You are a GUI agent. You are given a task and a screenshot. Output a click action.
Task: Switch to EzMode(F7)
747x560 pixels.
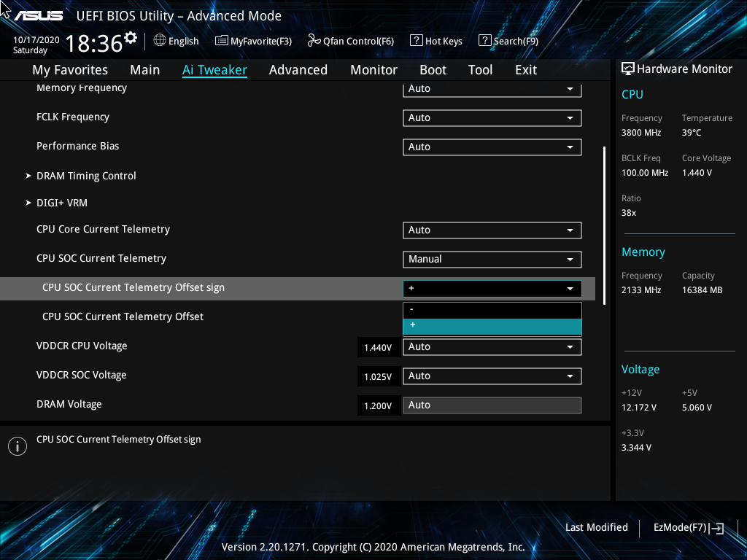[689, 527]
